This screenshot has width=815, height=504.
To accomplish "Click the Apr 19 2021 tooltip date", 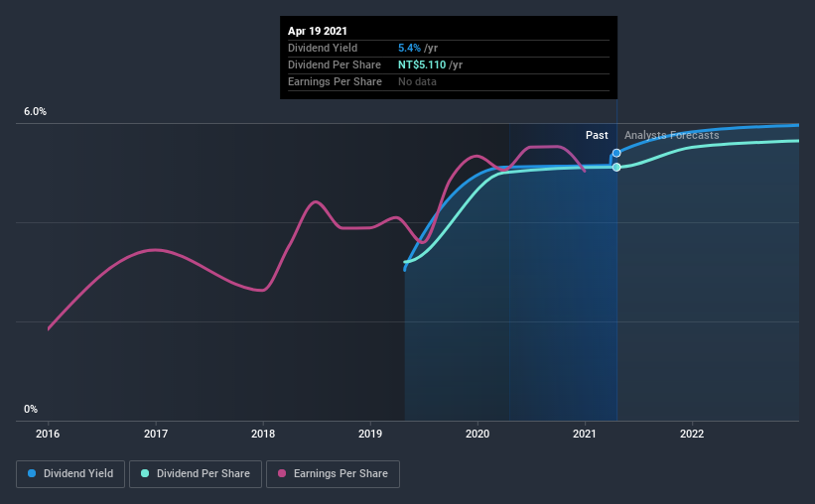I will pos(318,31).
